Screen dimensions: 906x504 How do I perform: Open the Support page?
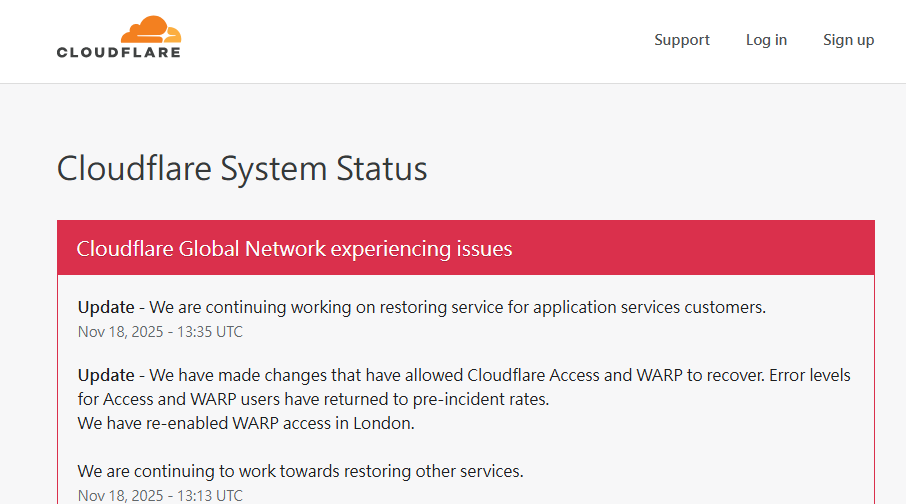tap(682, 40)
